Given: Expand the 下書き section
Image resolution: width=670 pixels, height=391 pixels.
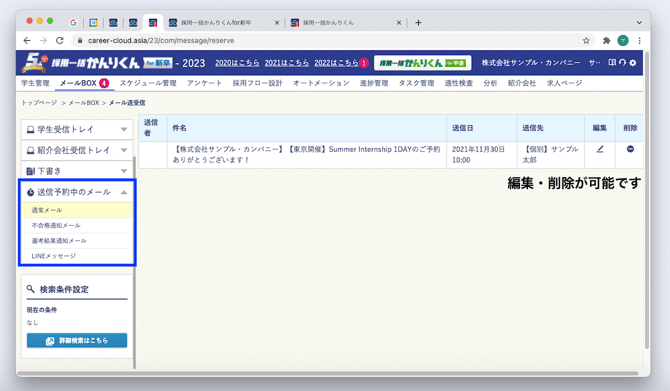Looking at the screenshot, I should (77, 171).
